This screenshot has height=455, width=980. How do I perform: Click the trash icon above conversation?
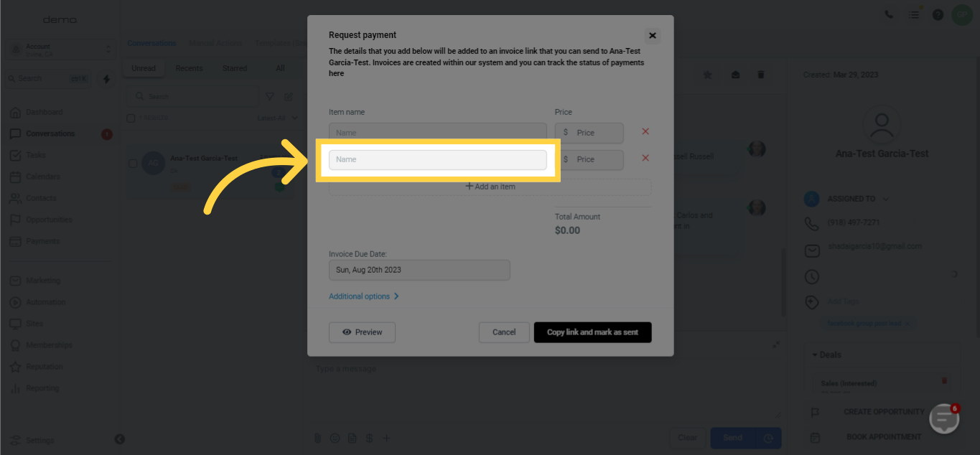pos(761,75)
